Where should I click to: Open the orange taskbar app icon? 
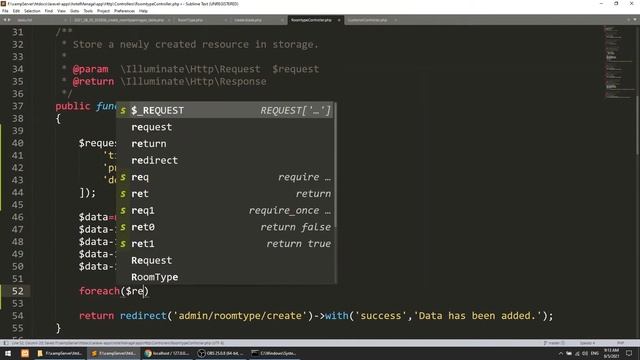click(x=25, y=353)
